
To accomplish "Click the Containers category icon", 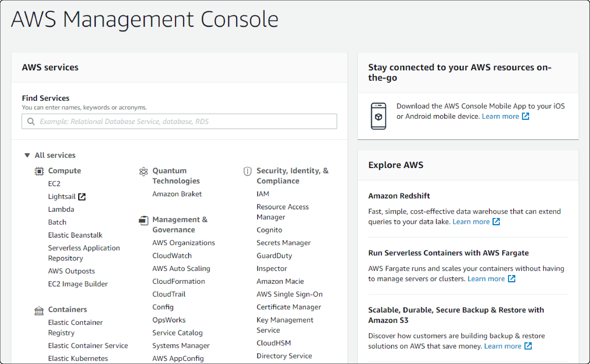I will click(x=39, y=311).
